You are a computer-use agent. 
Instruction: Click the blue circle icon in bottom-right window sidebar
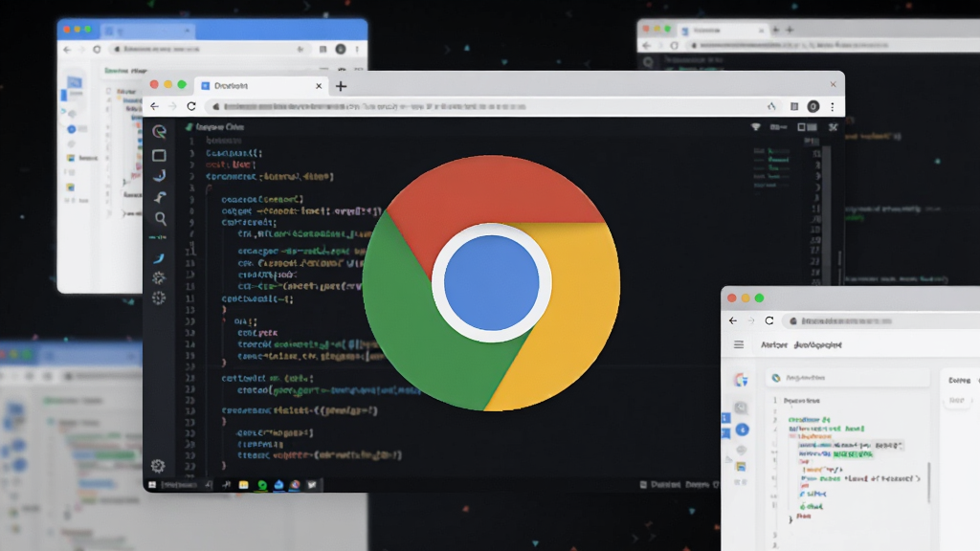coord(742,430)
